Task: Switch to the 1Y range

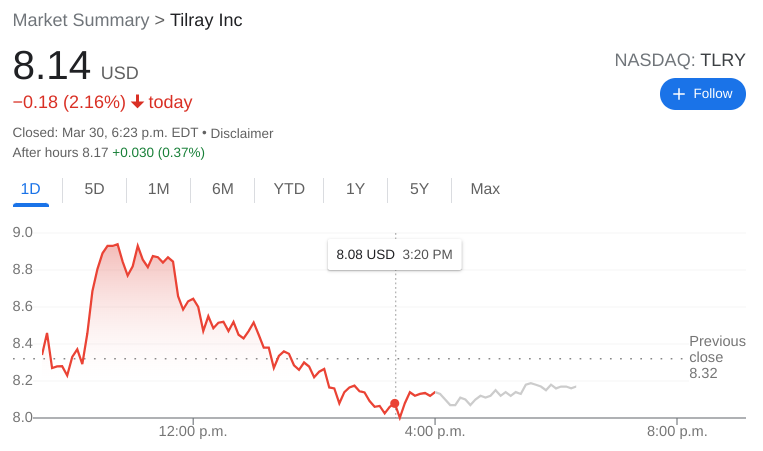Action: tap(355, 189)
